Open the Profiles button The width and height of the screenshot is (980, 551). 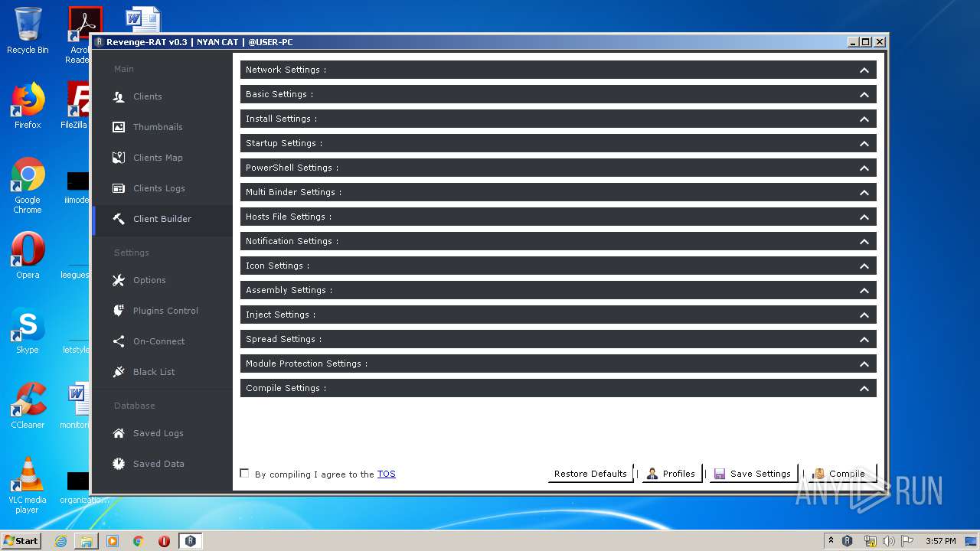[671, 474]
